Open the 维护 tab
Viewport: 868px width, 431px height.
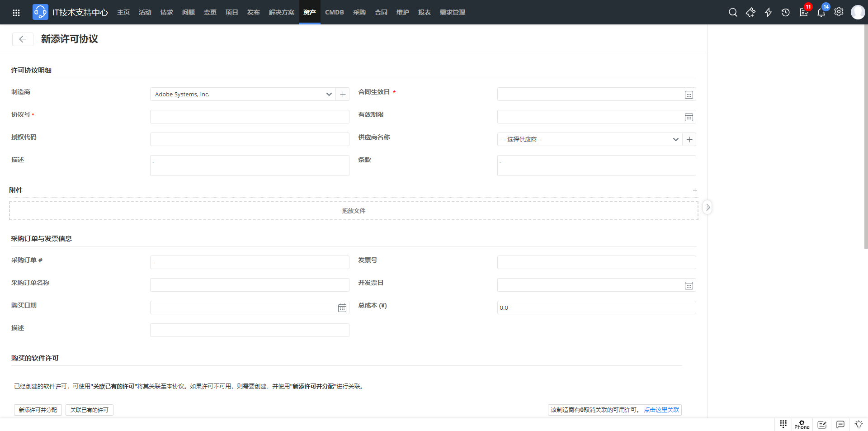tap(403, 12)
